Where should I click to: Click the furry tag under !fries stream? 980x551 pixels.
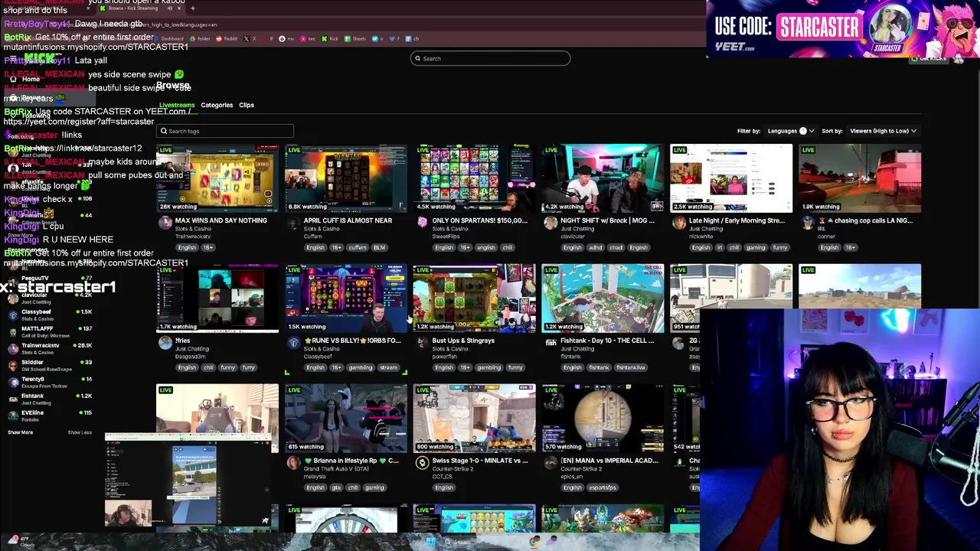click(248, 367)
